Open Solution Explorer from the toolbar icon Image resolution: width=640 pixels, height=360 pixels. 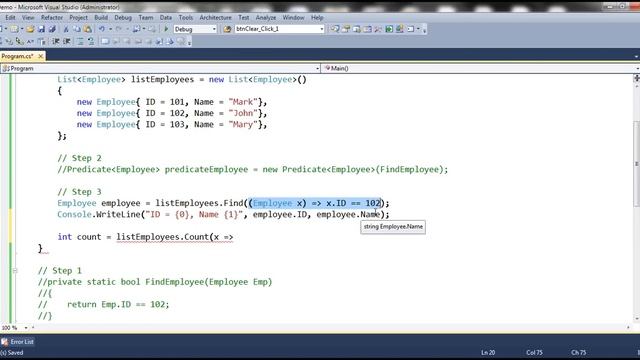(x=335, y=29)
